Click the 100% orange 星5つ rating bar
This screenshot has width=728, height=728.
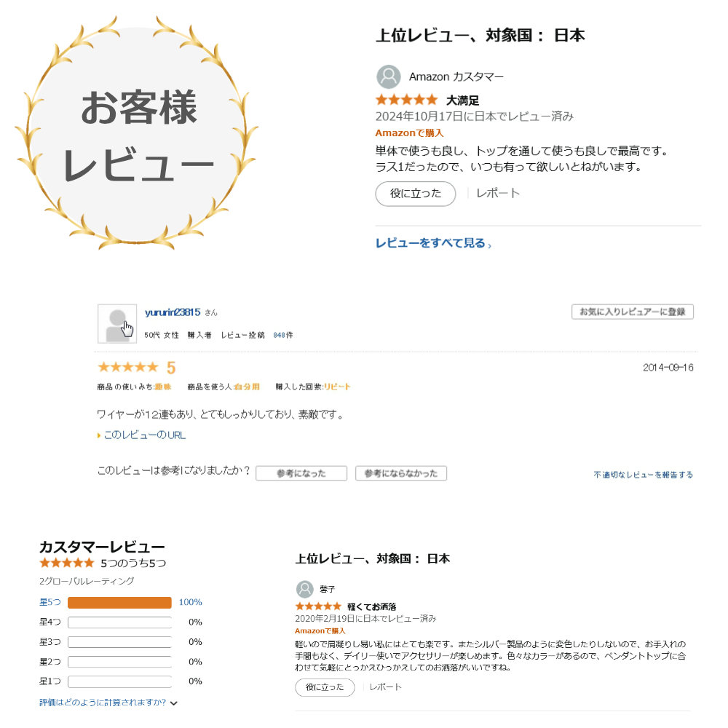point(119,603)
